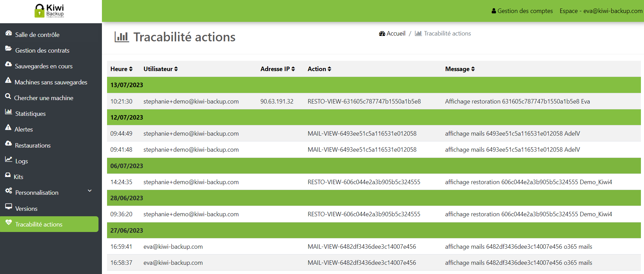Click the user icon beside Gestion des comptes
This screenshot has height=274, width=644.
(x=494, y=11)
